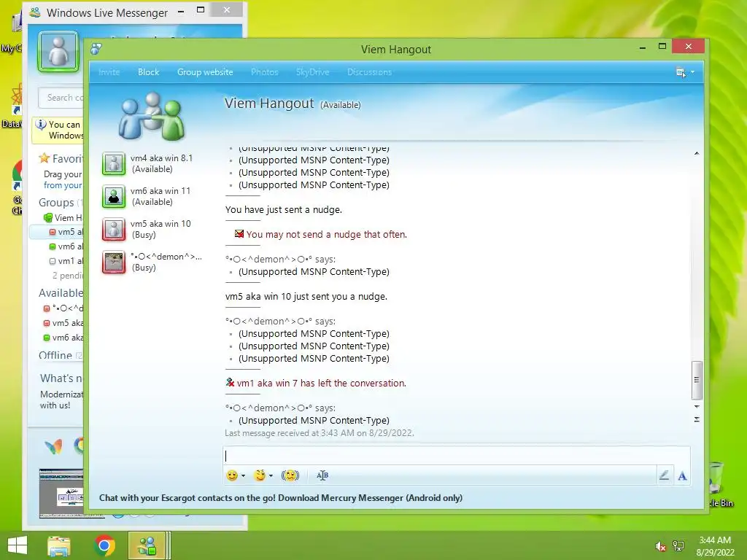This screenshot has width=747, height=560.
Task: Click your display picture in Messenger window
Action: click(58, 52)
